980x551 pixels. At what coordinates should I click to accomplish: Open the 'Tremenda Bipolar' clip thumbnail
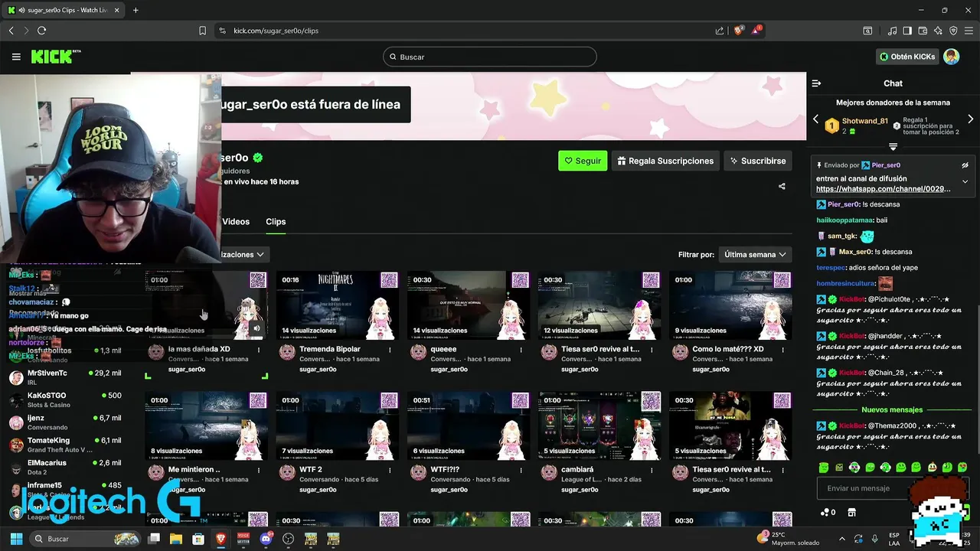(x=337, y=305)
